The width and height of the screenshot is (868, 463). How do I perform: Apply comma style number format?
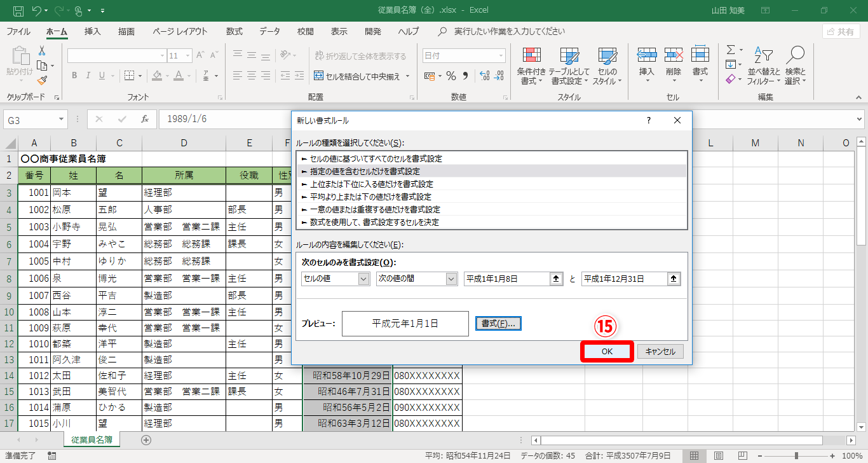click(x=466, y=76)
